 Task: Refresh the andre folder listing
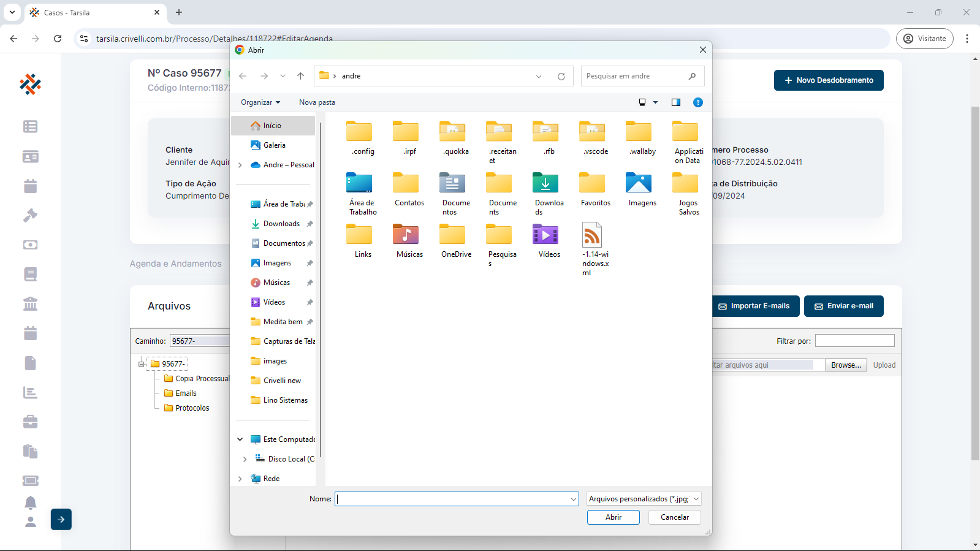[561, 76]
